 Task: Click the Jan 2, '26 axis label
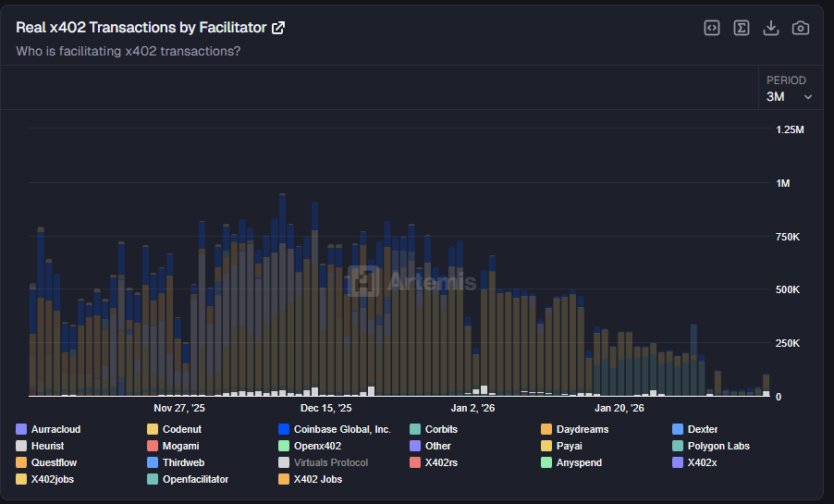[472, 408]
